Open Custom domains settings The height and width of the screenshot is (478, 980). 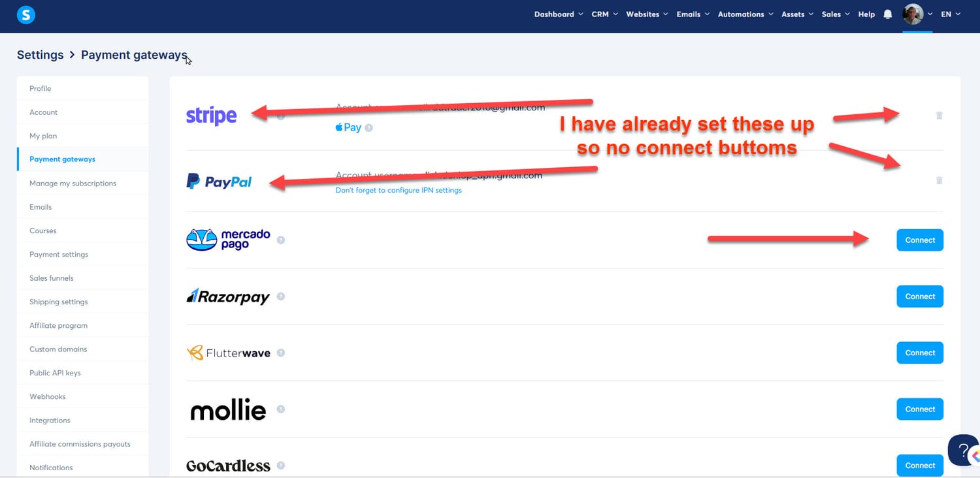coord(83,349)
